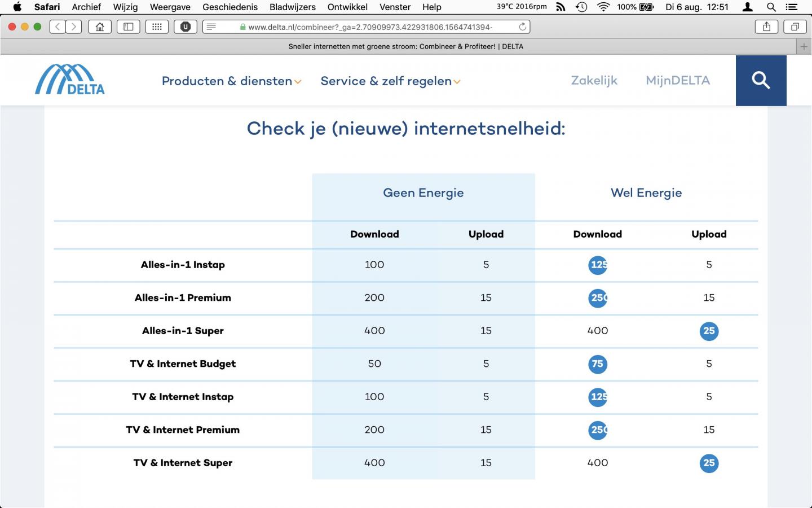Open Spotlight search in menu bar
This screenshot has width=812, height=508.
coord(771,7)
